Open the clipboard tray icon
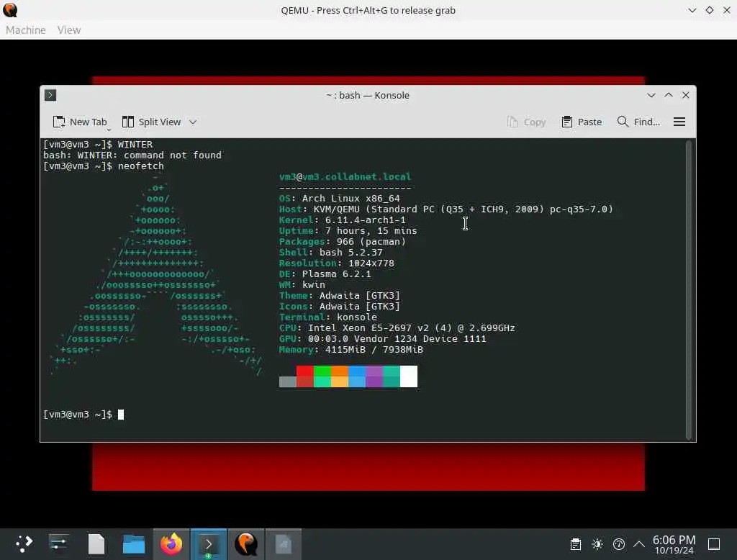The height and width of the screenshot is (560, 737). (x=575, y=544)
